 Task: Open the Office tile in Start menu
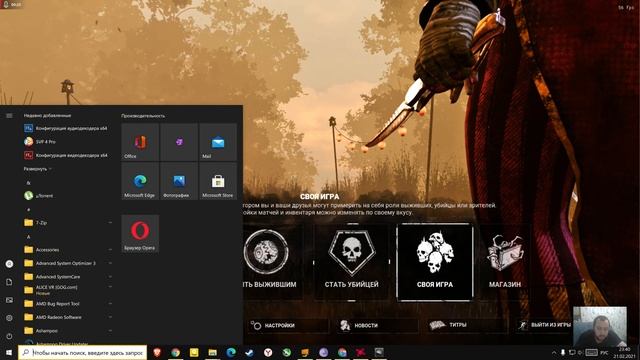140,142
